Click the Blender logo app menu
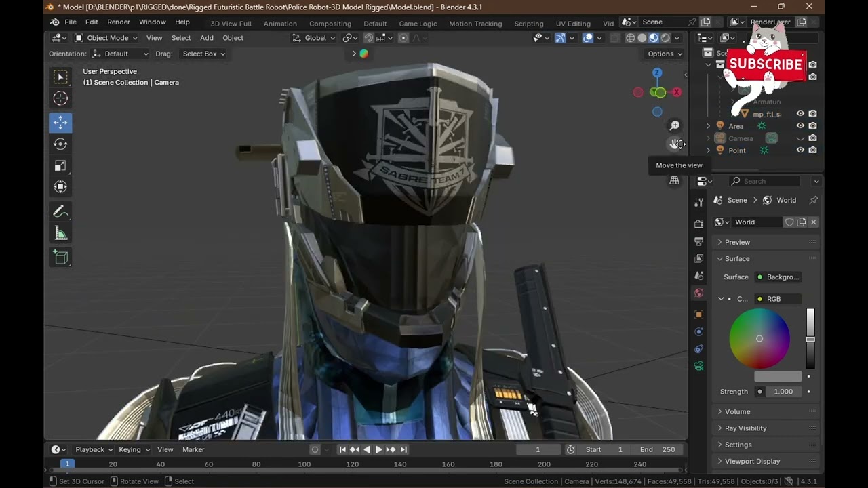Image resolution: width=868 pixels, height=488 pixels. click(x=54, y=22)
